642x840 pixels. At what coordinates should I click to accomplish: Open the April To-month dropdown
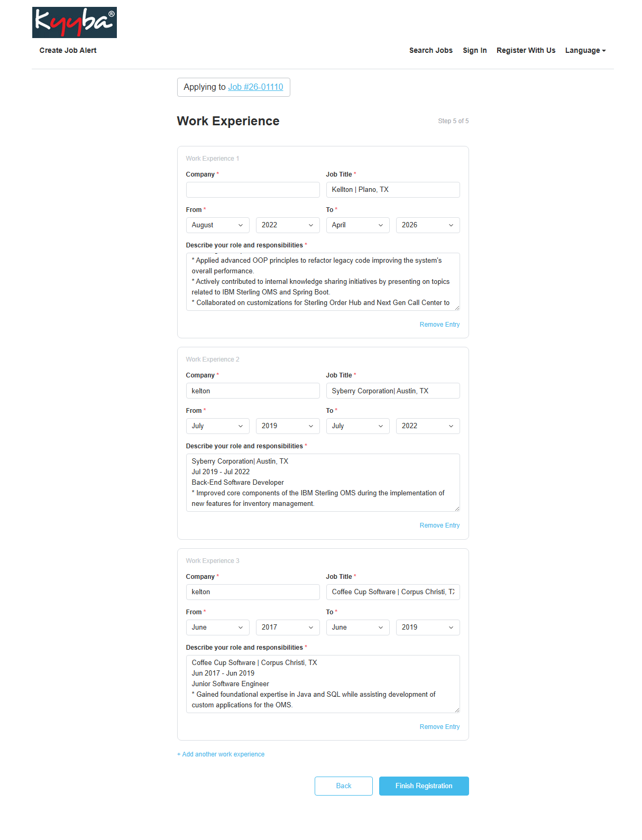coord(357,225)
